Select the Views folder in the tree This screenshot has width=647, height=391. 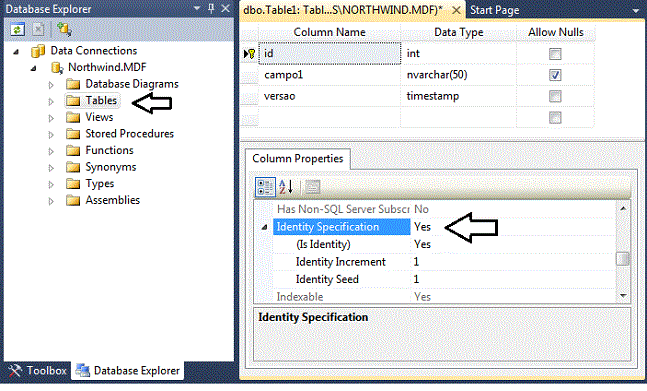tap(99, 117)
